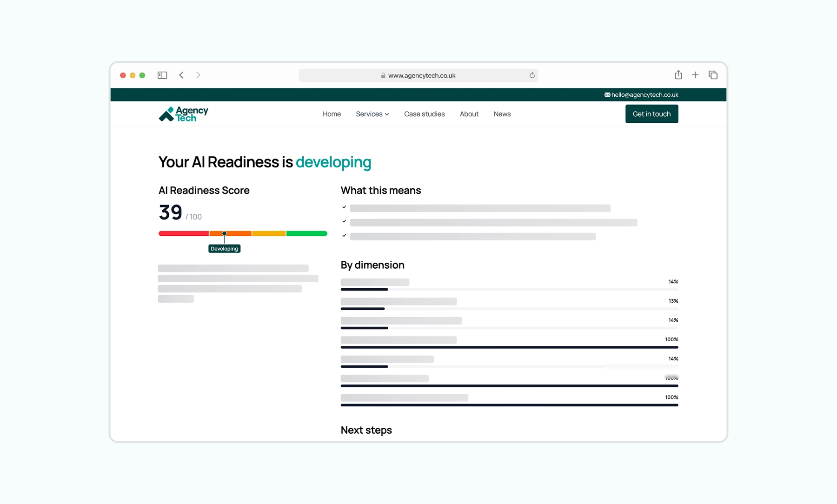Click the browser forward arrow
Image resolution: width=837 pixels, height=504 pixels.
[x=198, y=75]
